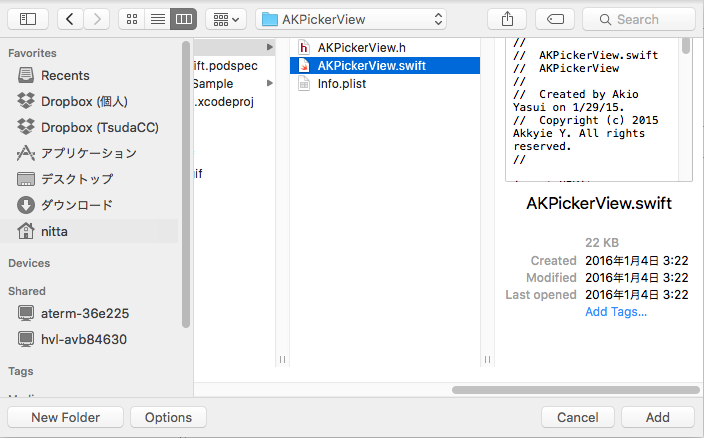This screenshot has width=704, height=438.
Task: Select the AKPickerView.h header file
Action: 362,47
